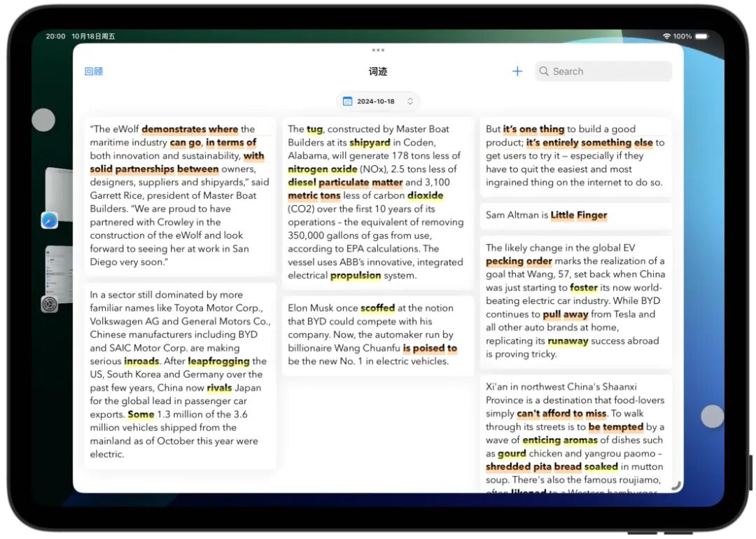Open the Safari icon in Stage Manager
The width and height of the screenshot is (756, 539).
[x=49, y=220]
